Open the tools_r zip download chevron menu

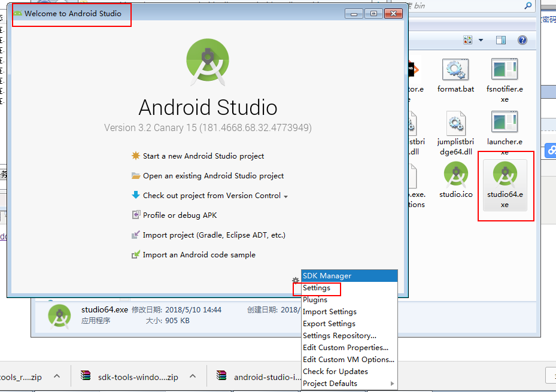point(57,376)
